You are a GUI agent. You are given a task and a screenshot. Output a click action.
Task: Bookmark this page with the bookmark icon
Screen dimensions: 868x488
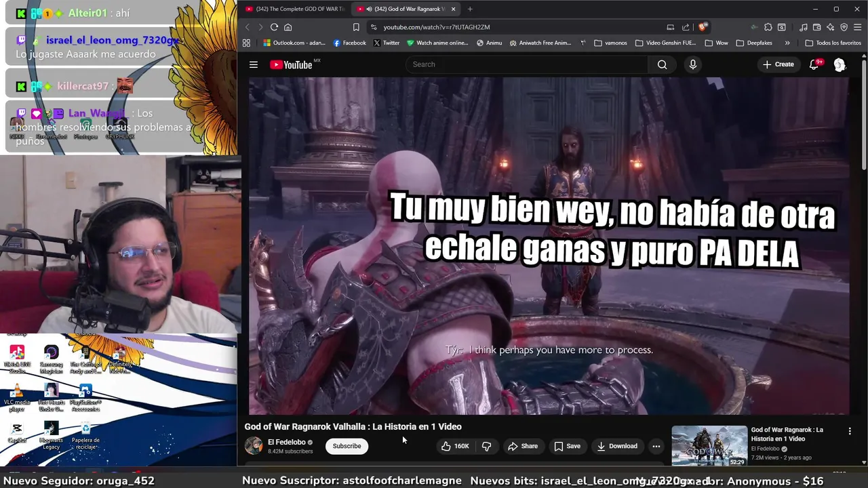355,27
